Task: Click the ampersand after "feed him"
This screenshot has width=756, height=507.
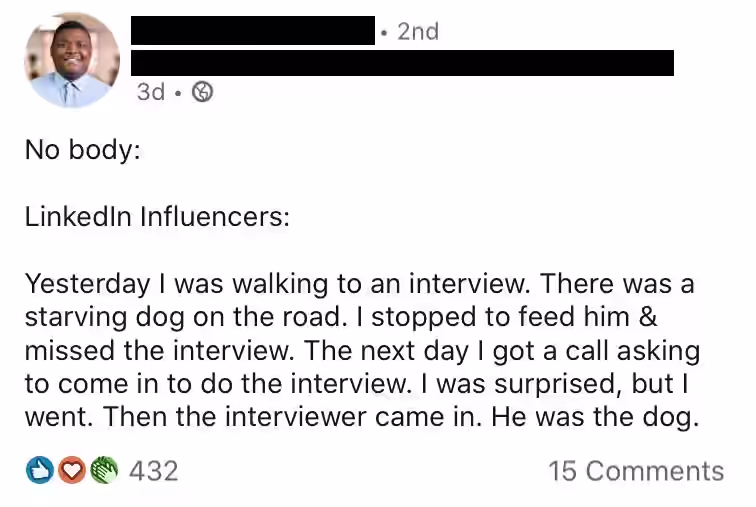Action: coord(648,317)
